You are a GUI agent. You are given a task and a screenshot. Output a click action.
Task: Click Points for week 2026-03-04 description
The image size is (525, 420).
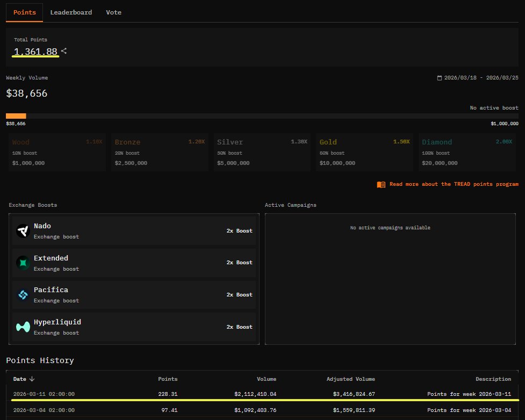coord(469,410)
